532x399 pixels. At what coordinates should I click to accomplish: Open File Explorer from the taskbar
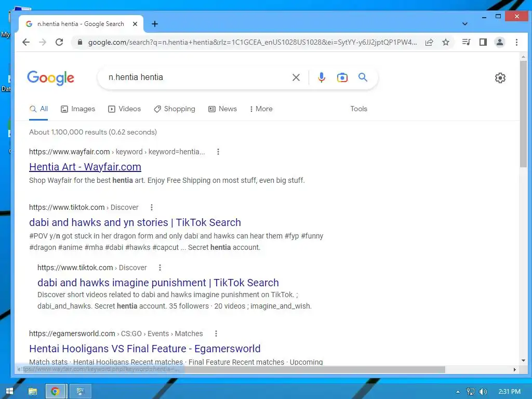tap(33, 391)
